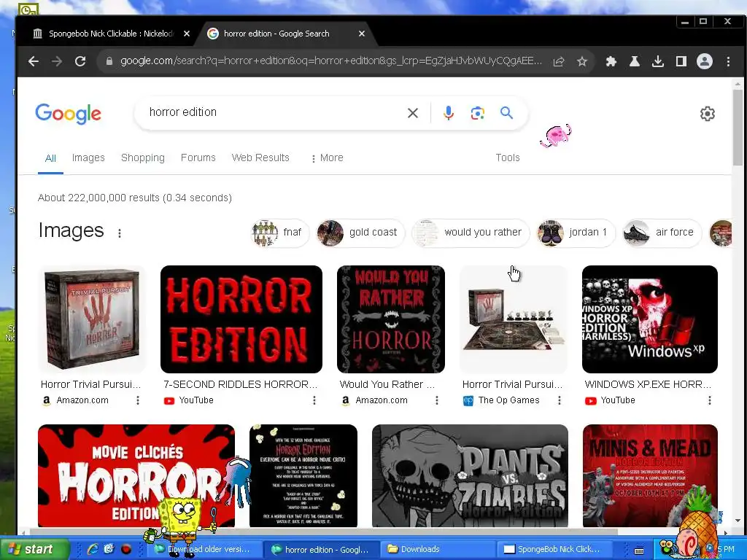The height and width of the screenshot is (560, 747).
Task: Close the Spongebob Nick Clickable tab
Action: (x=187, y=34)
